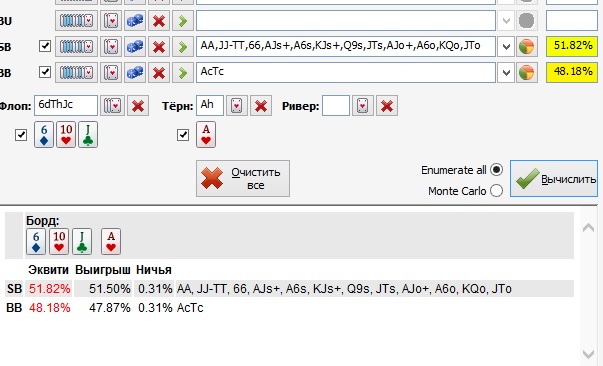Open range selector for BU row
603x366 pixels.
point(76,20)
